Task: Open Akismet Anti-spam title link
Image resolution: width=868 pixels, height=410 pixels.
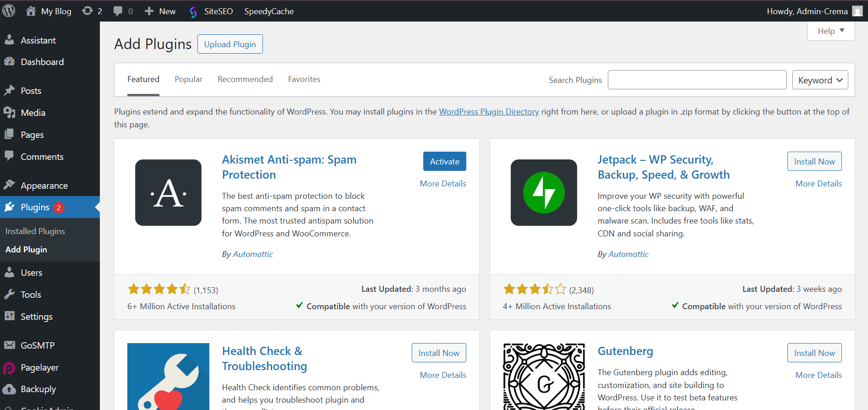Action: pos(289,167)
